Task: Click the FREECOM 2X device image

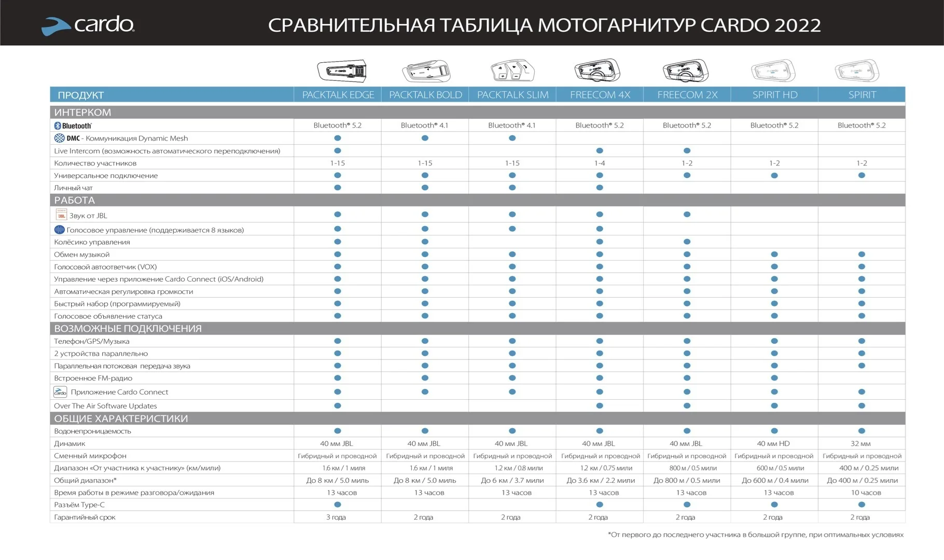Action: tap(685, 71)
